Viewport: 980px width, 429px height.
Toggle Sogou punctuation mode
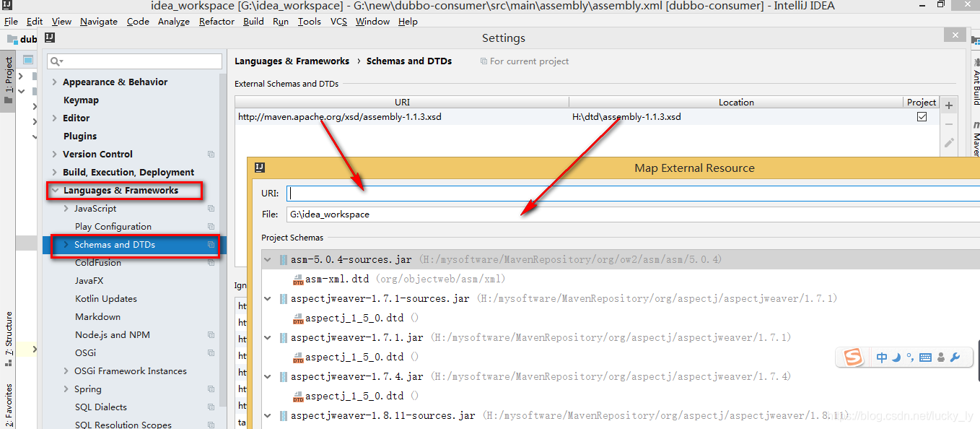coord(910,357)
